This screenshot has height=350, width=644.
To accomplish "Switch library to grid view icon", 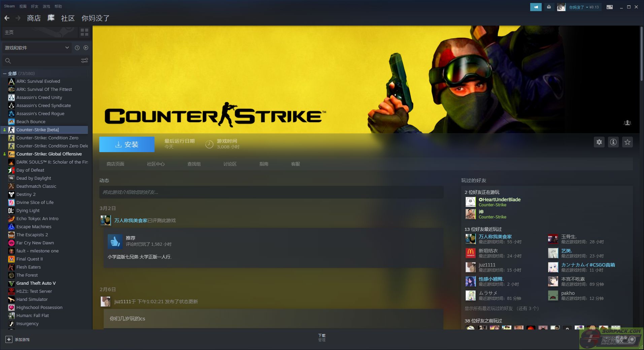I will (84, 32).
